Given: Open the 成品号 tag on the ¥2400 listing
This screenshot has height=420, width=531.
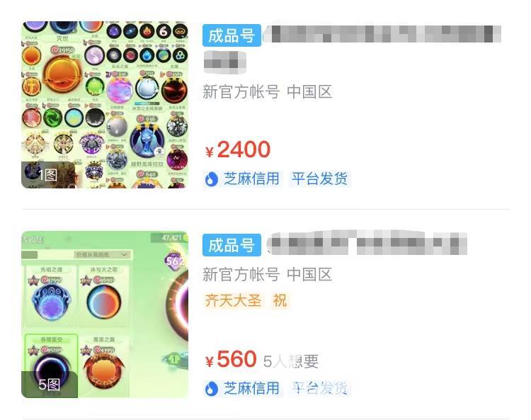Looking at the screenshot, I should [x=232, y=35].
